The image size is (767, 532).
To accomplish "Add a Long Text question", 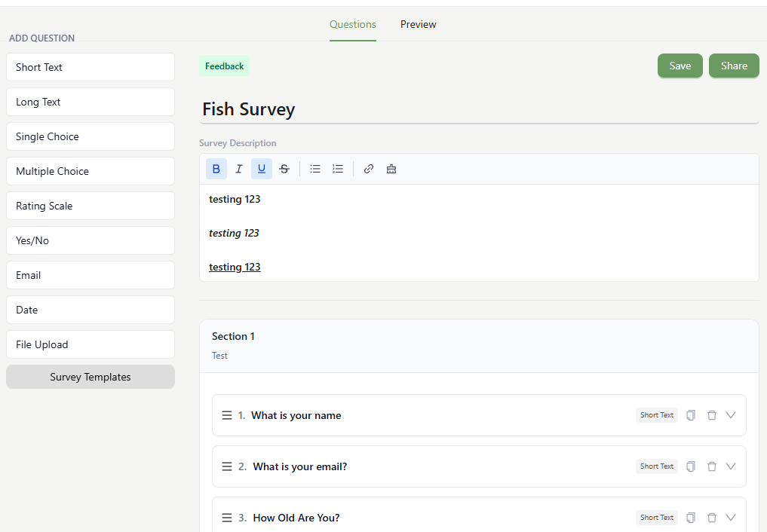I will click(x=91, y=102).
